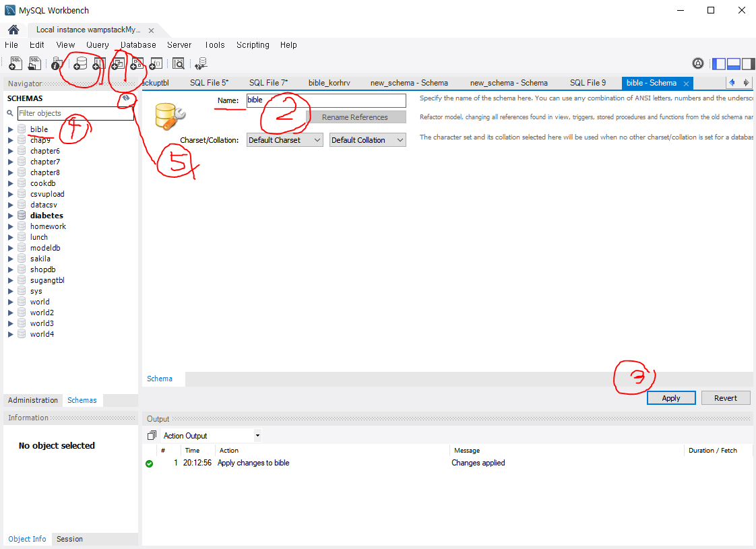Select the world4 schema

click(x=42, y=334)
